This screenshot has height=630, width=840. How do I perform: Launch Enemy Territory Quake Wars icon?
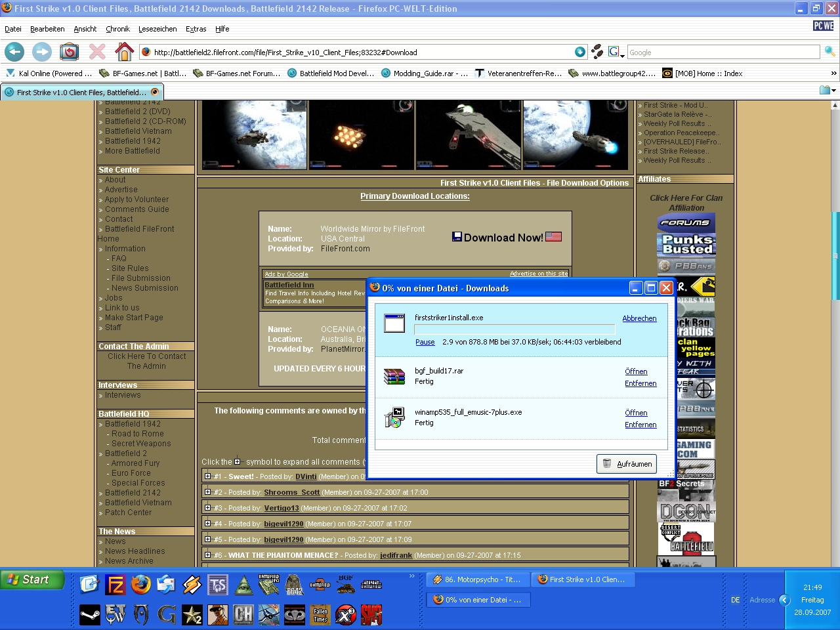coord(115,614)
